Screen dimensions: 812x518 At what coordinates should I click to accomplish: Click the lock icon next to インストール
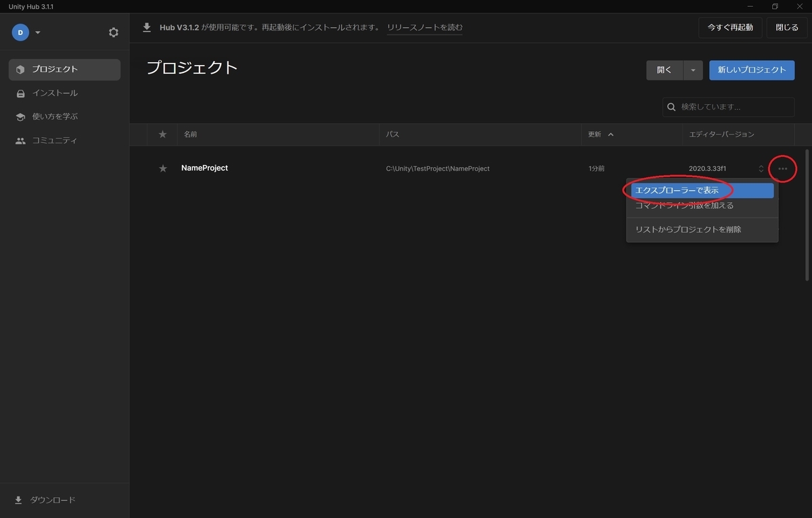tap(20, 93)
